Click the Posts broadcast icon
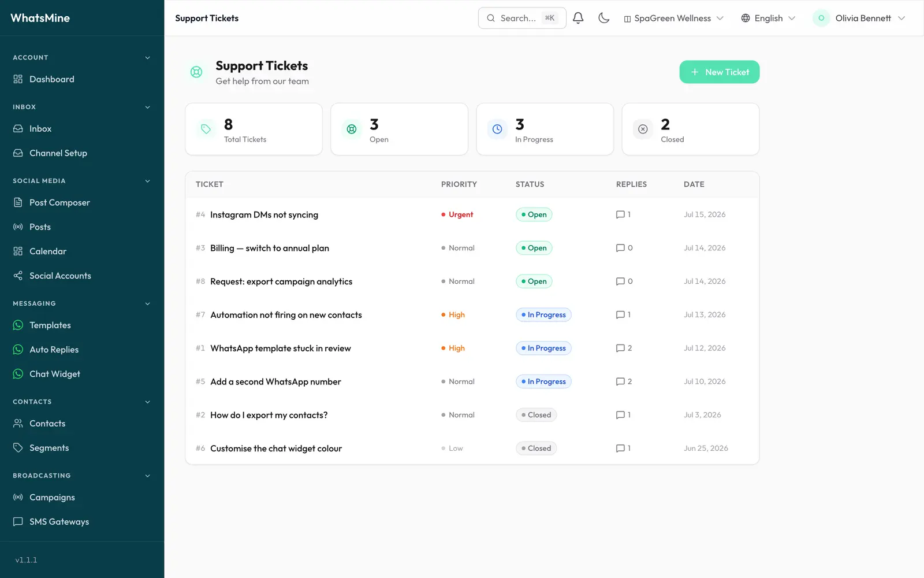The image size is (924, 578). (x=18, y=227)
